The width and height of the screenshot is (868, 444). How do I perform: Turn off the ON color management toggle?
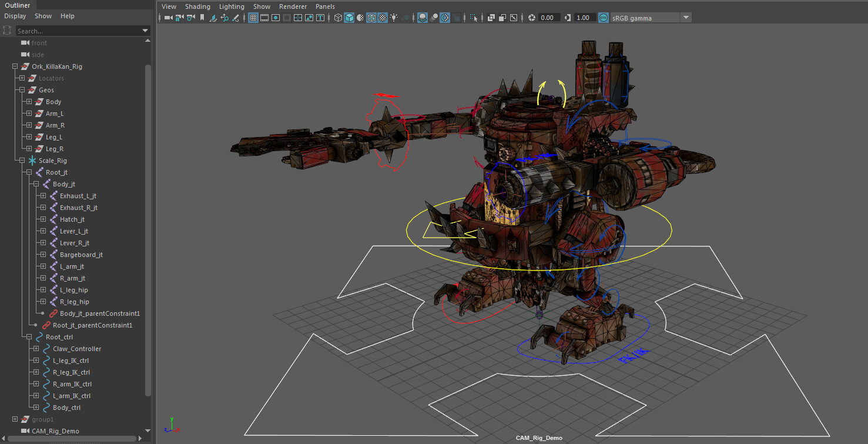604,18
